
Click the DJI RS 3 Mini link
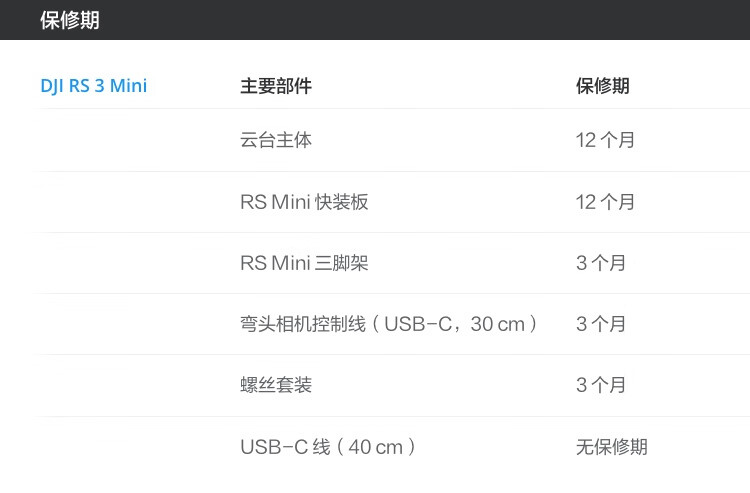93,86
